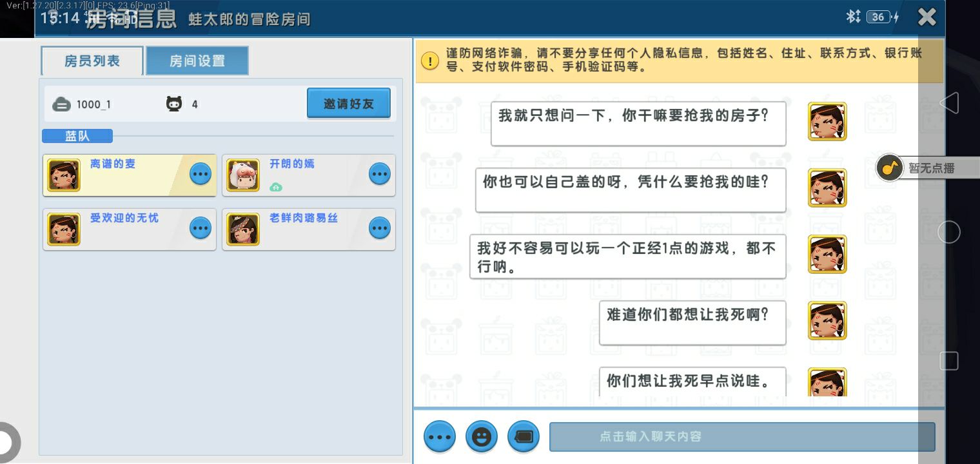980x464 pixels.
Task: Open options for player 开朗的嫣
Action: coord(379,174)
